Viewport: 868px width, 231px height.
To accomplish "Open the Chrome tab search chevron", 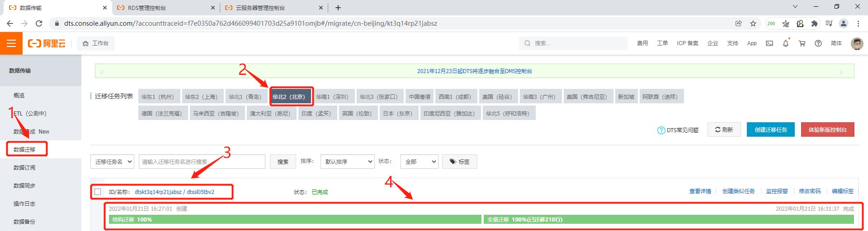I will click(x=795, y=6).
